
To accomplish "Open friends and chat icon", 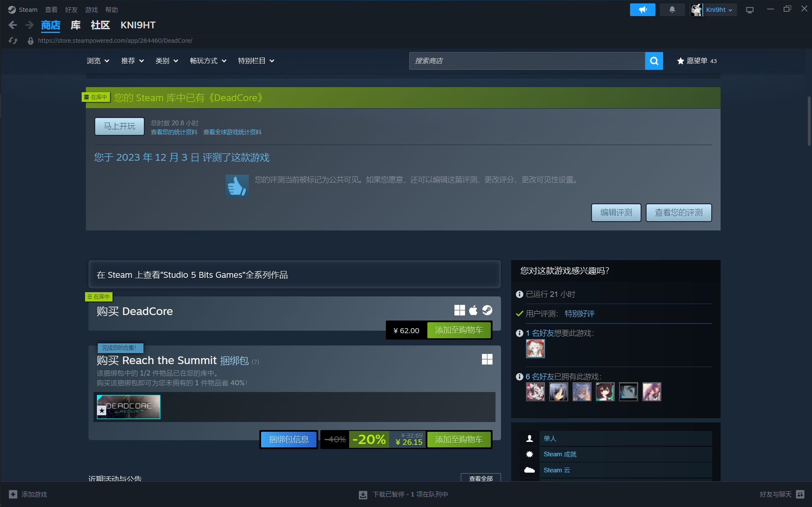I will (x=800, y=494).
